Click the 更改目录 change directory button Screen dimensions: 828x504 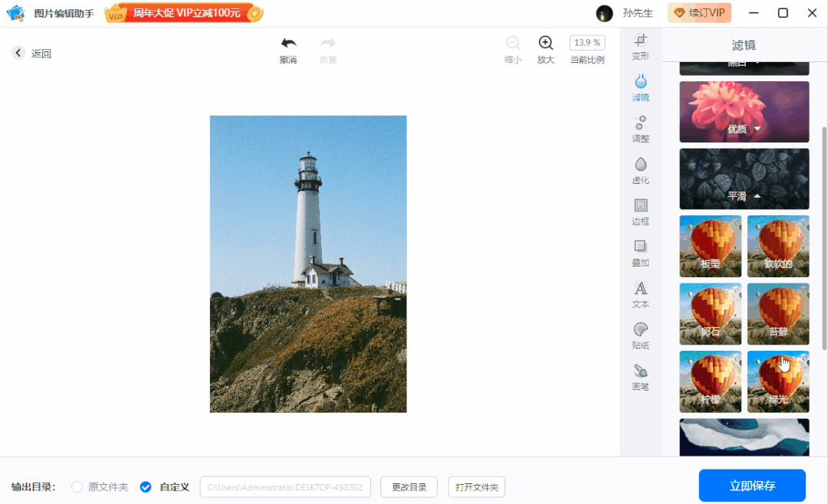[409, 487]
